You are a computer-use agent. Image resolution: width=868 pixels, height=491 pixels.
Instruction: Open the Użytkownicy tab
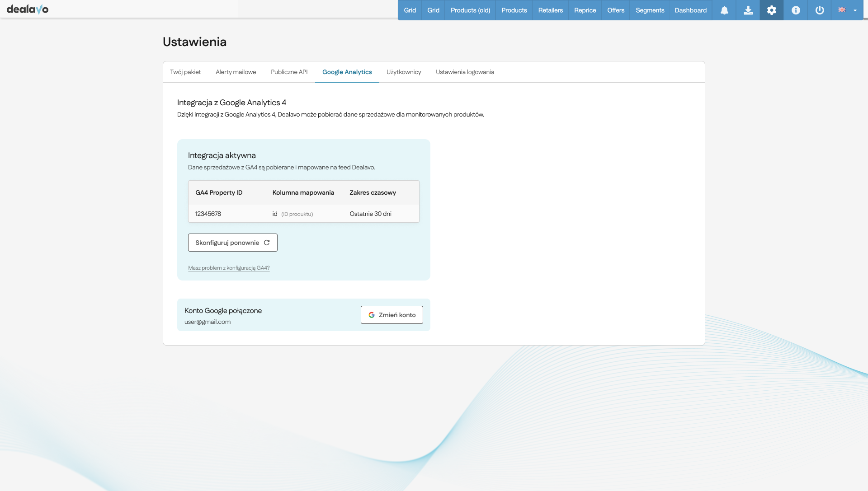404,72
